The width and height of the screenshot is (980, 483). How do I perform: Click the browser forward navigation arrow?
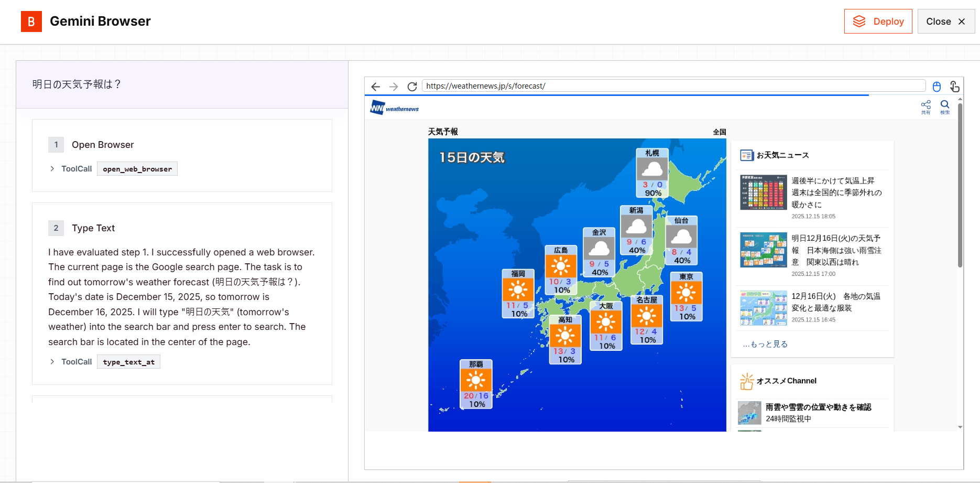[394, 87]
